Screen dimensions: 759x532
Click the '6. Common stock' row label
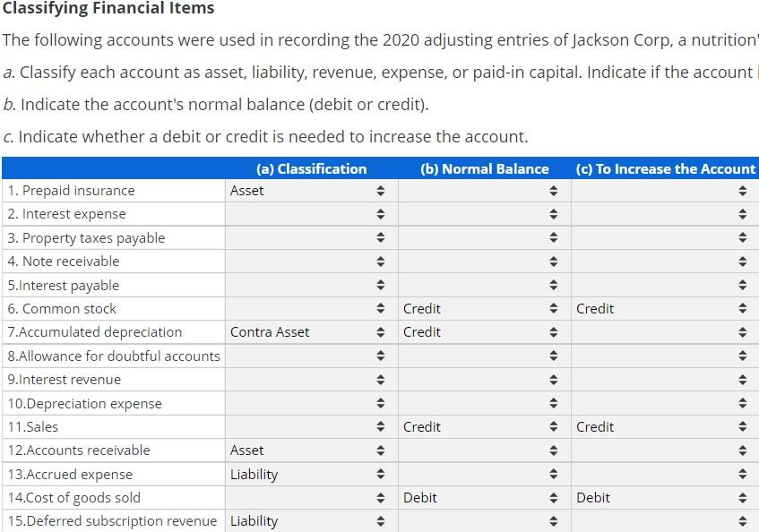point(62,309)
